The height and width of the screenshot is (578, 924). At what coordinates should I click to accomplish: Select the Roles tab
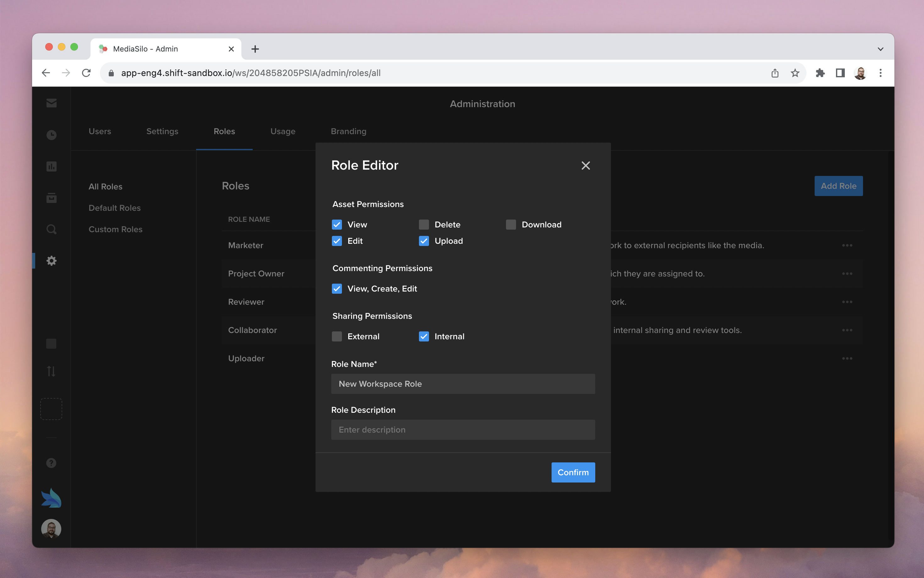224,131
